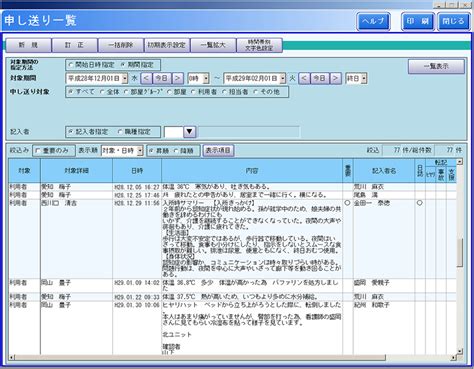
Task: Click the 閉じる button in header
Action: tap(453, 21)
